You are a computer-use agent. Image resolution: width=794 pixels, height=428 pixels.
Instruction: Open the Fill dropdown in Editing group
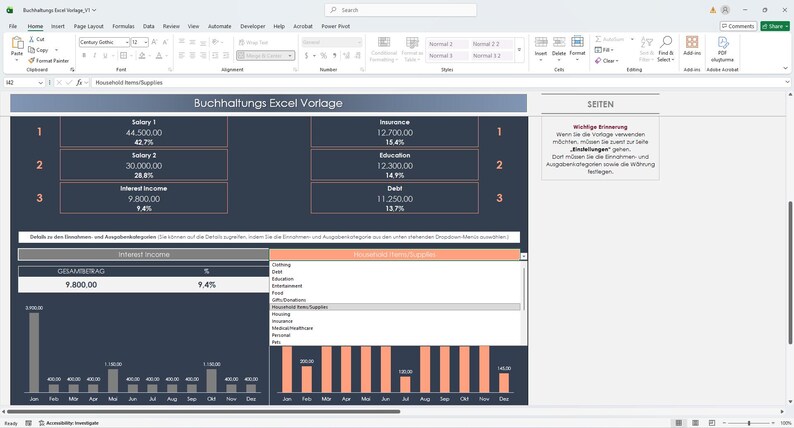pos(604,50)
